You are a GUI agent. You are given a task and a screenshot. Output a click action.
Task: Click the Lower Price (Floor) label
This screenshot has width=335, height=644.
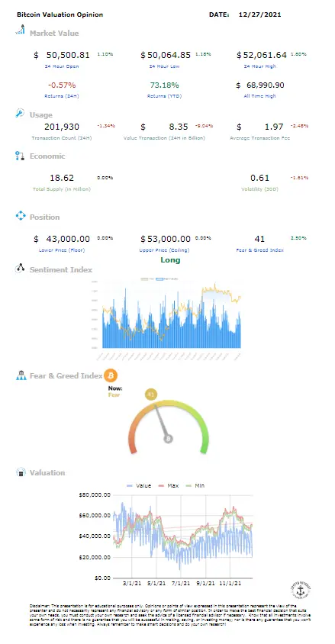coord(62,250)
